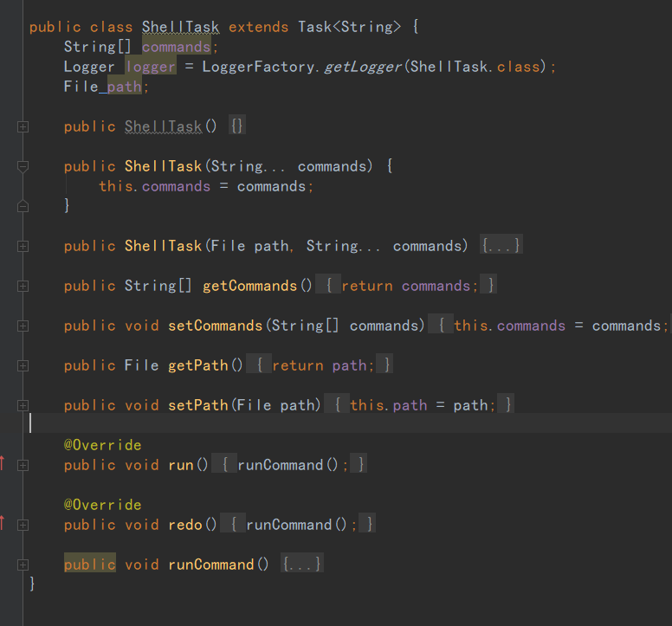Click setCommands method name

[x=215, y=326]
